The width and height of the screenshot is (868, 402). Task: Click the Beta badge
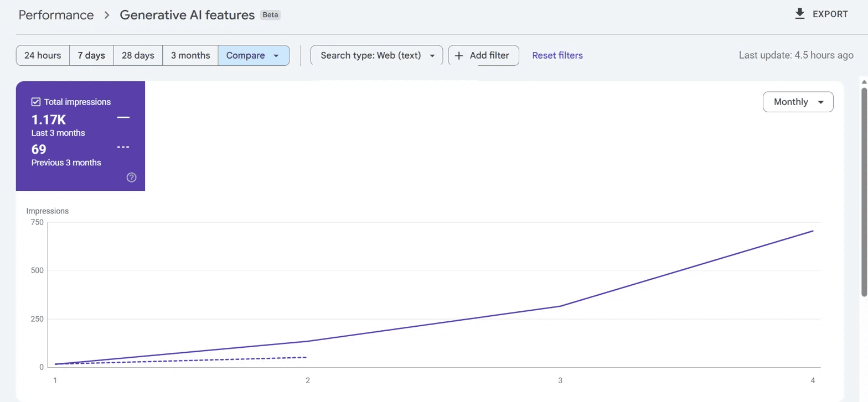pyautogui.click(x=270, y=15)
